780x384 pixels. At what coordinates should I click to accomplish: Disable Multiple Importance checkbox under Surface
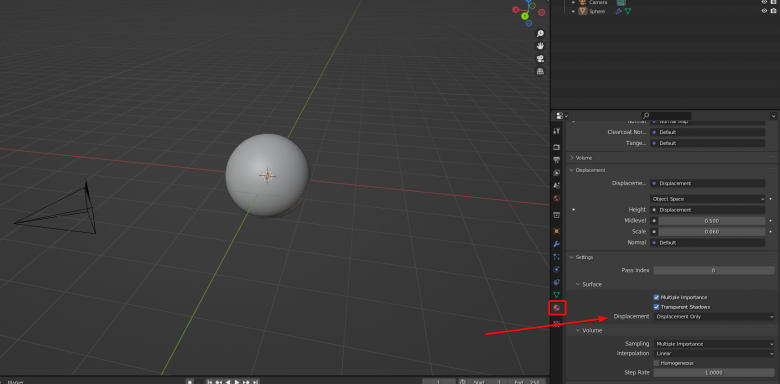(x=657, y=297)
